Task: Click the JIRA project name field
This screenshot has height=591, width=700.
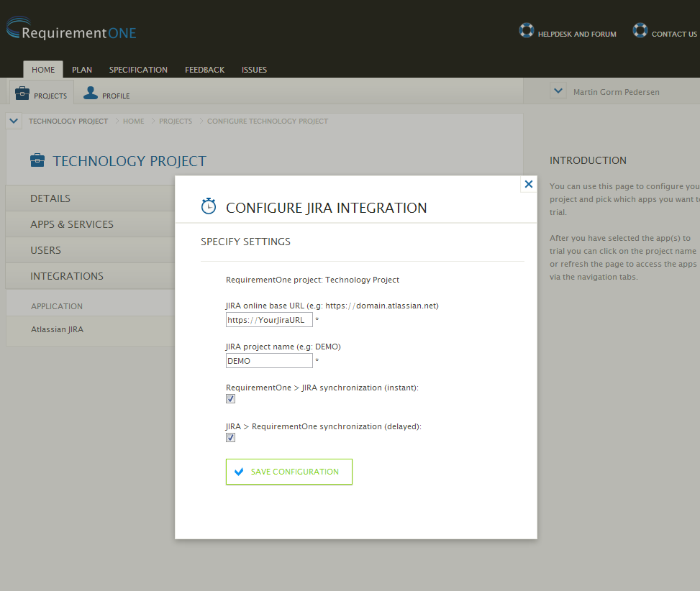Action: pos(269,361)
